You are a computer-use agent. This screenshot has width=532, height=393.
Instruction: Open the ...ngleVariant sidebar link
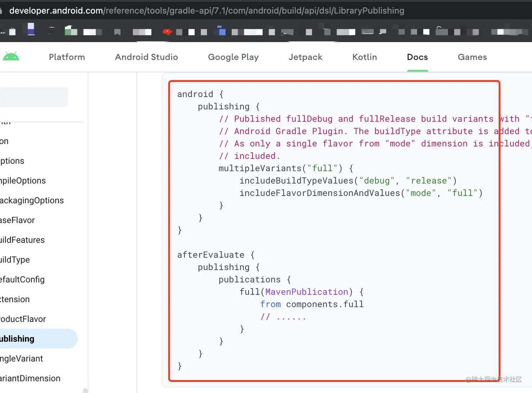(x=21, y=359)
